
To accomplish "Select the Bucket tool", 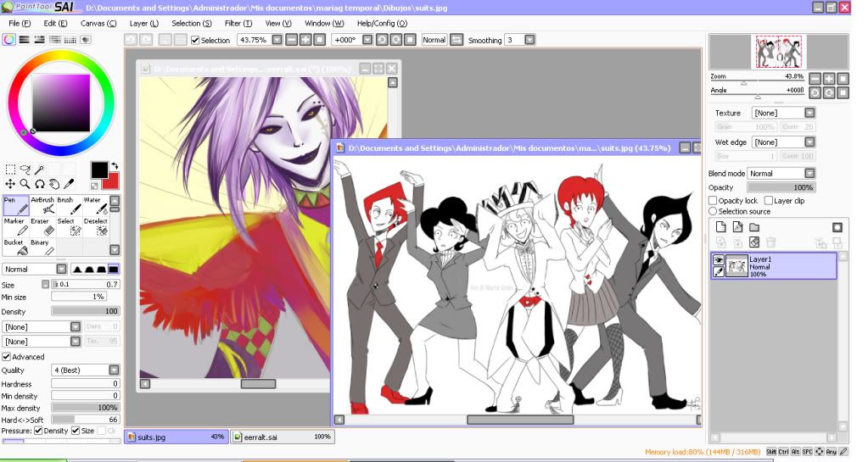I will (x=16, y=248).
